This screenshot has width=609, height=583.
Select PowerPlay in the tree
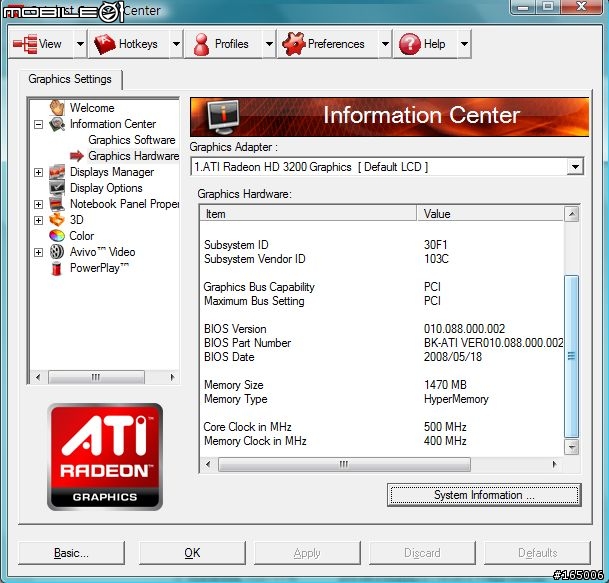(99, 268)
